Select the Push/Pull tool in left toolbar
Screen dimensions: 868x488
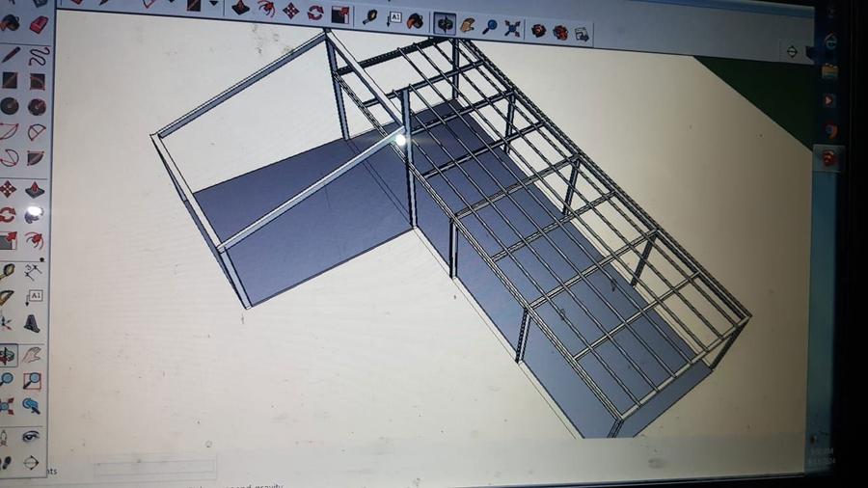pyautogui.click(x=35, y=189)
